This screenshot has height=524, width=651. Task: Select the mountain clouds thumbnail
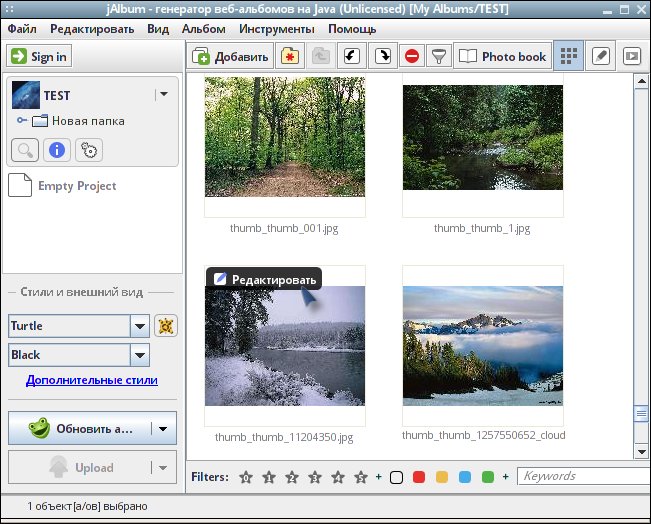click(483, 346)
